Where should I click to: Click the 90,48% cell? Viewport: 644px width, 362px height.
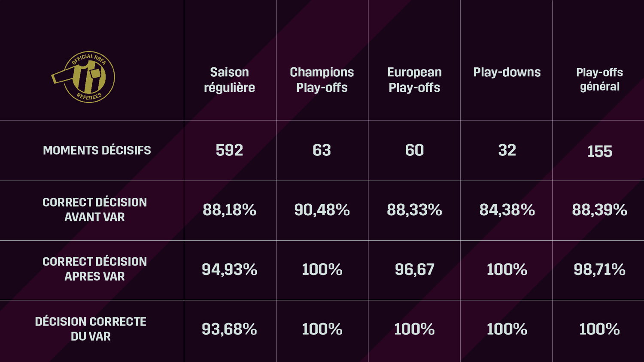[322, 210]
